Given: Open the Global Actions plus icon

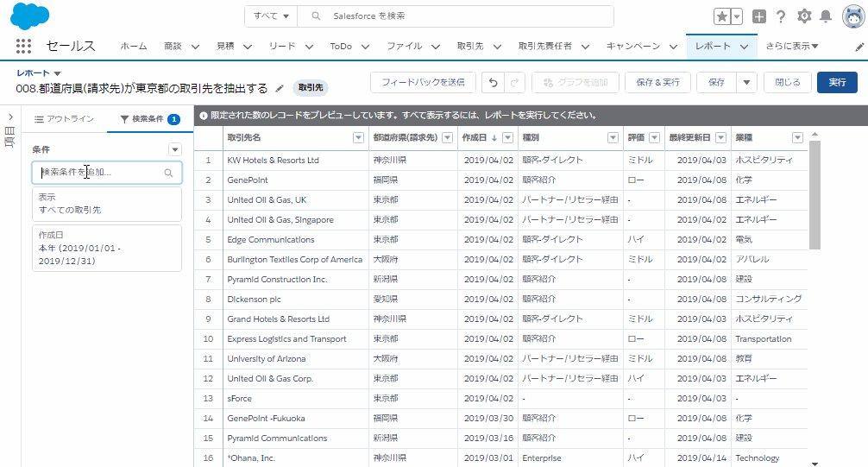Looking at the screenshot, I should click(x=759, y=16).
